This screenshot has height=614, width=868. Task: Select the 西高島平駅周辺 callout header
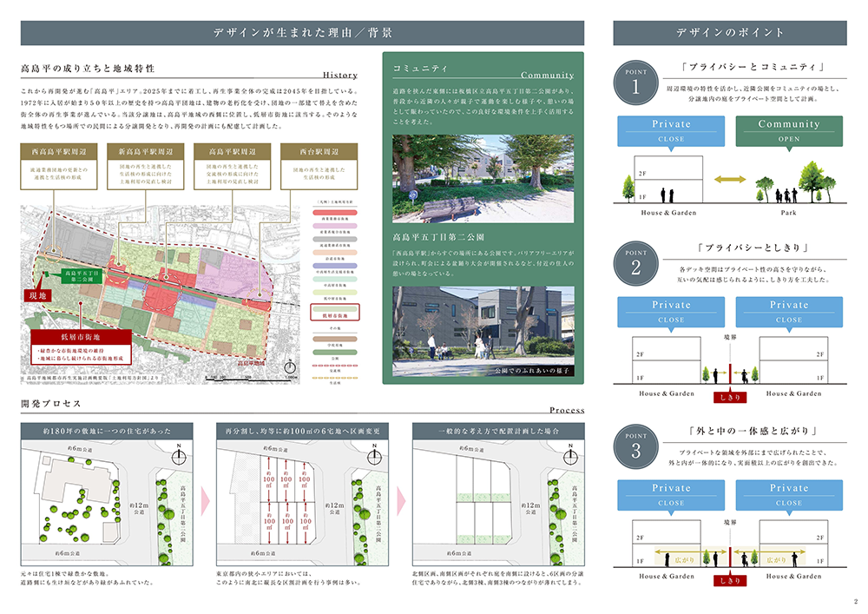point(57,151)
